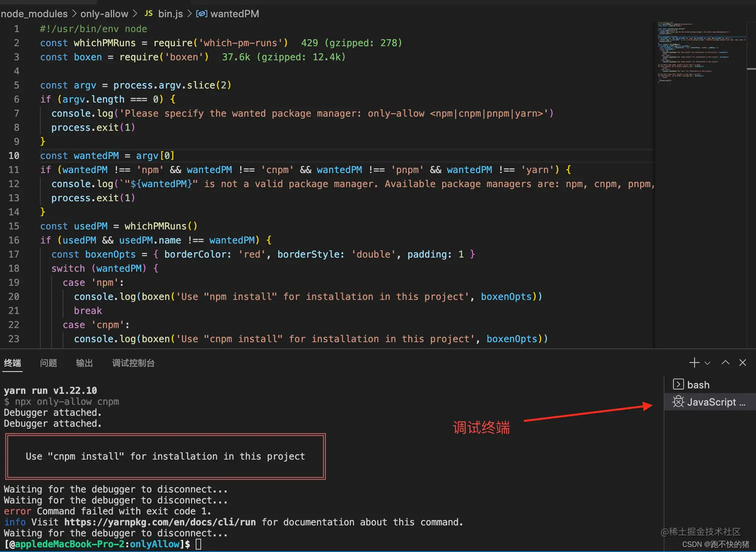The width and height of the screenshot is (756, 552).
Task: Select the JavaScript debug terminal entry
Action: [709, 402]
